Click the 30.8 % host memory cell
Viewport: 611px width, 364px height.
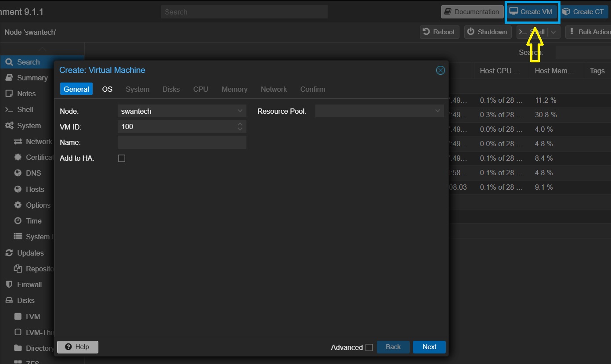[546, 115]
